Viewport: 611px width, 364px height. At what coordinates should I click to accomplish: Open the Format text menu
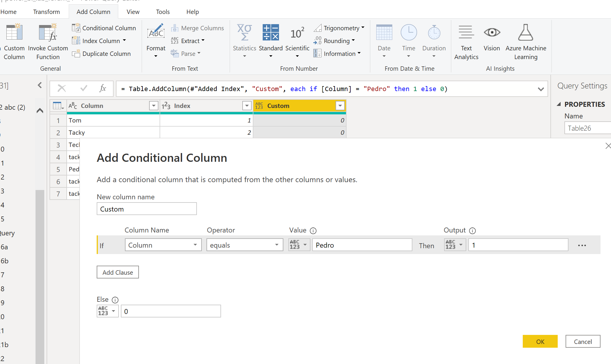(156, 41)
